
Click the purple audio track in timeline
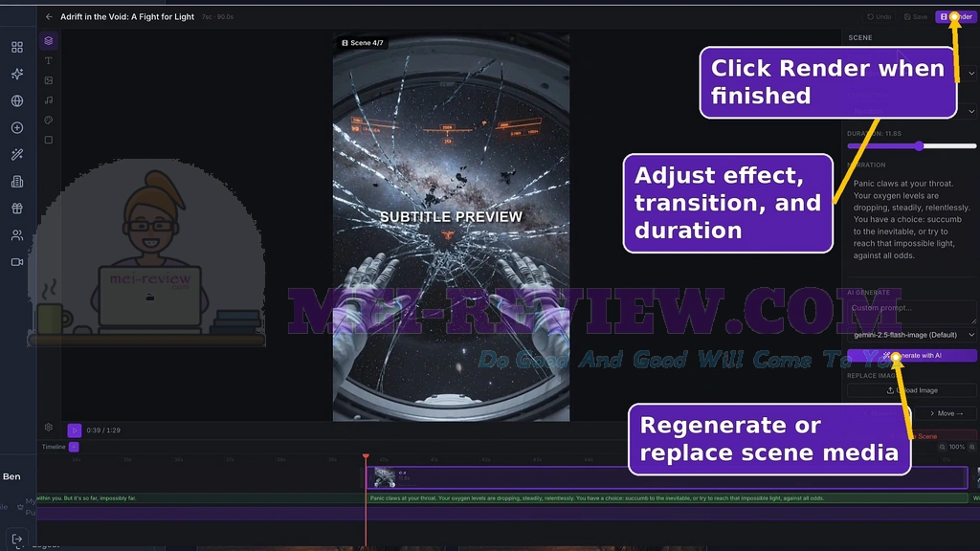click(507, 514)
